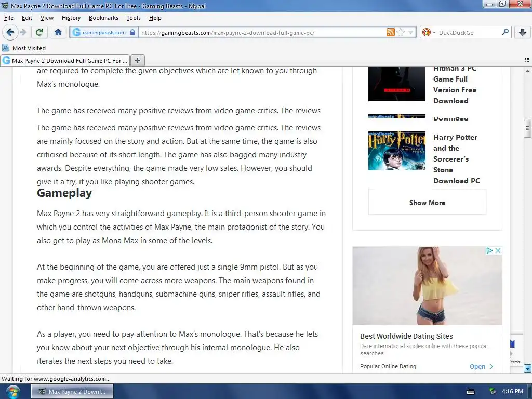Click the Harry Potter cover thumbnail
This screenshot has width=532, height=399.
(x=396, y=151)
